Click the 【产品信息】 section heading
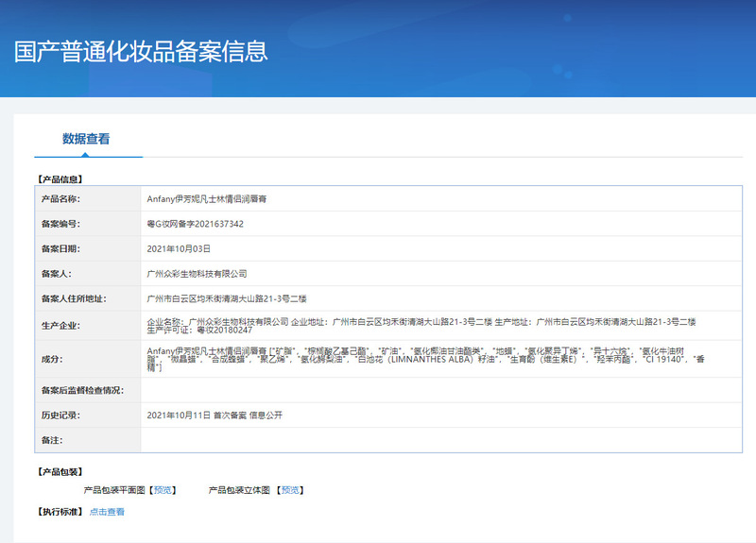Image resolution: width=756 pixels, height=543 pixels. (x=60, y=179)
